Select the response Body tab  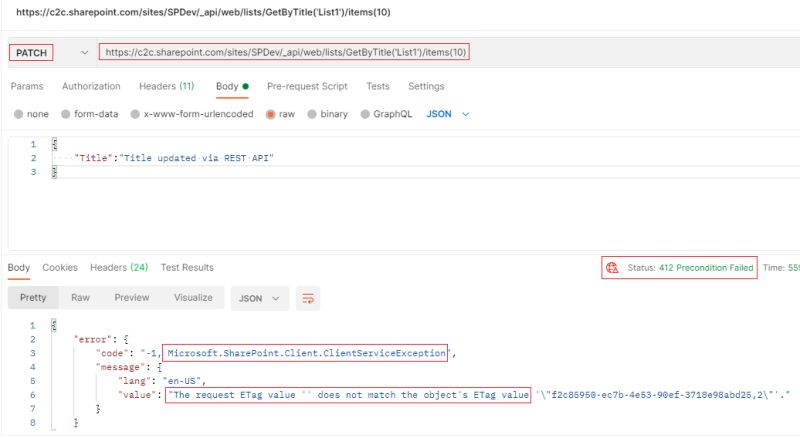[x=19, y=267]
